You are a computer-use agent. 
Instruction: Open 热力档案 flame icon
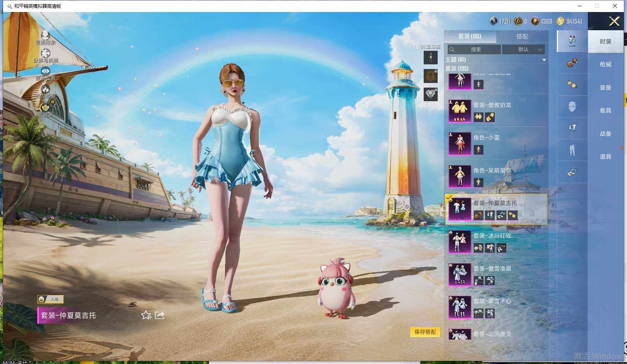click(x=45, y=89)
